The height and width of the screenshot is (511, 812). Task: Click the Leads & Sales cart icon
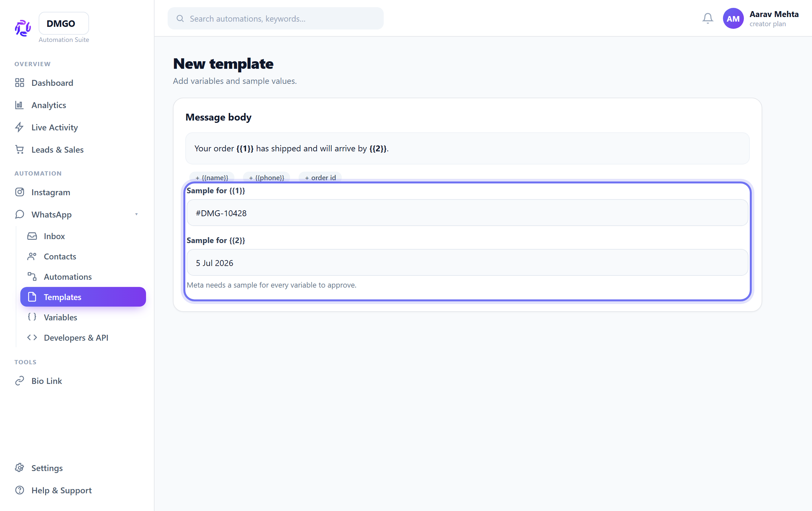[x=20, y=149]
